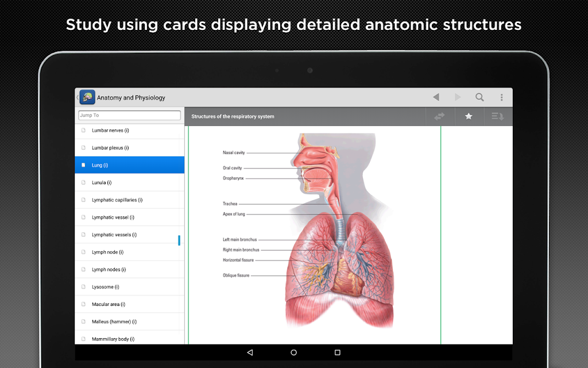This screenshot has height=368, width=588.
Task: Go to the next card arrow
Action: tap(458, 97)
